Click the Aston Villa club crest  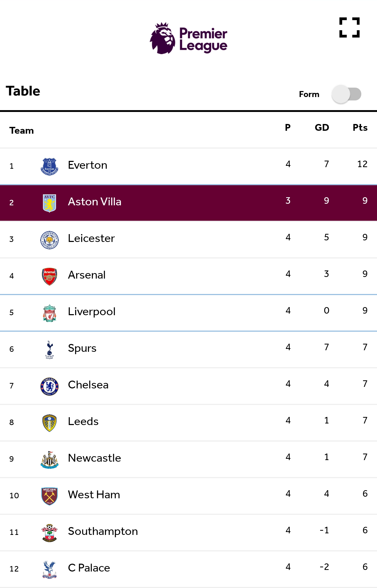[49, 203]
